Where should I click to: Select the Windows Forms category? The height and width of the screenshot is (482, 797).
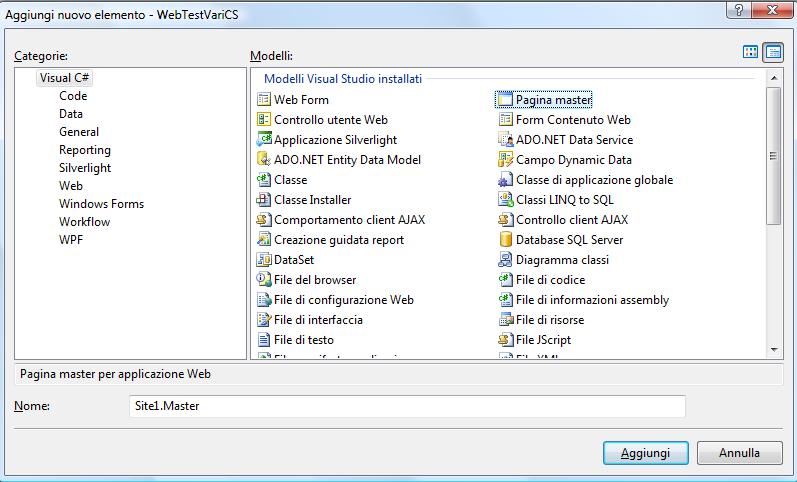(x=101, y=204)
